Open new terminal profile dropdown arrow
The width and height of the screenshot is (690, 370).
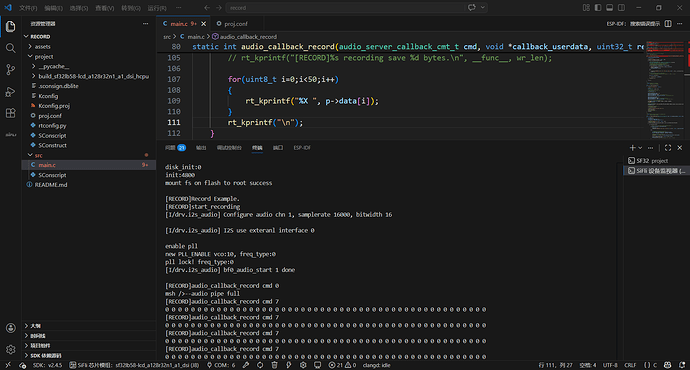[x=640, y=148]
